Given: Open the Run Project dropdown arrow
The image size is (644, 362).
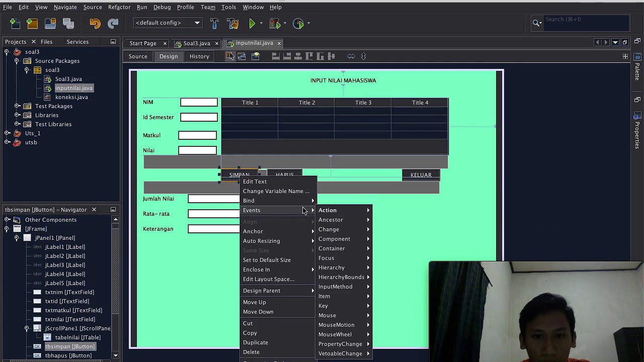Looking at the screenshot, I should (261, 23).
